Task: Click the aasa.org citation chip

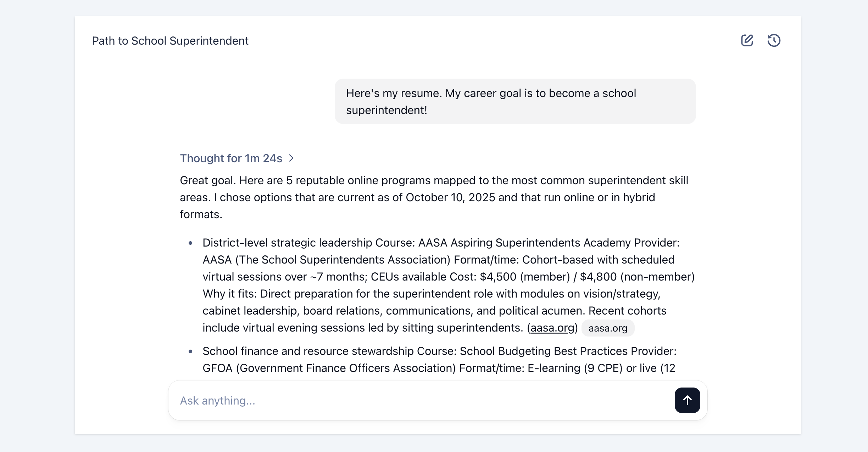Action: point(608,328)
